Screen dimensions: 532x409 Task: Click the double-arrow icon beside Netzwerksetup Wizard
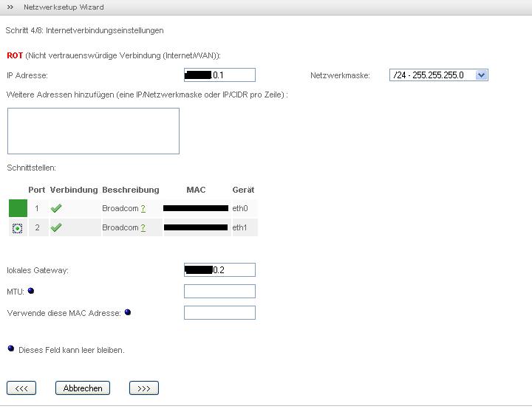(10, 7)
